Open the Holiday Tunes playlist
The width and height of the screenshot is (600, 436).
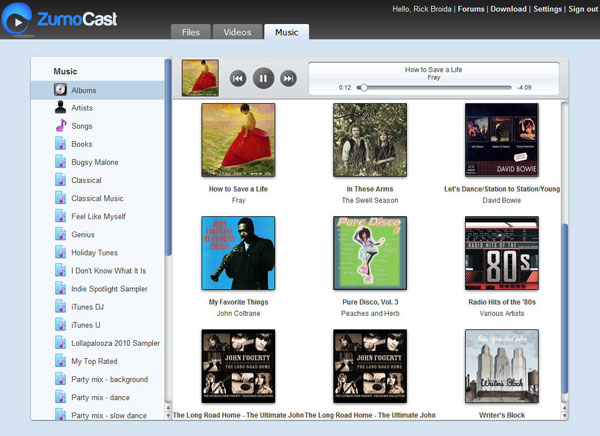click(x=94, y=253)
